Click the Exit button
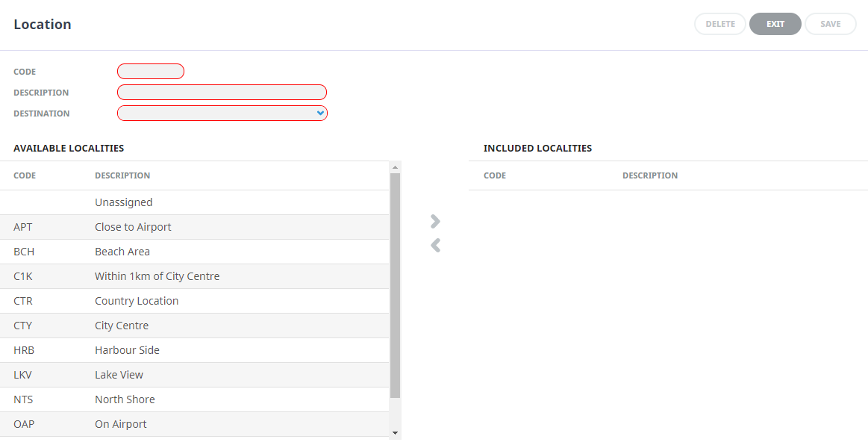 tap(775, 24)
